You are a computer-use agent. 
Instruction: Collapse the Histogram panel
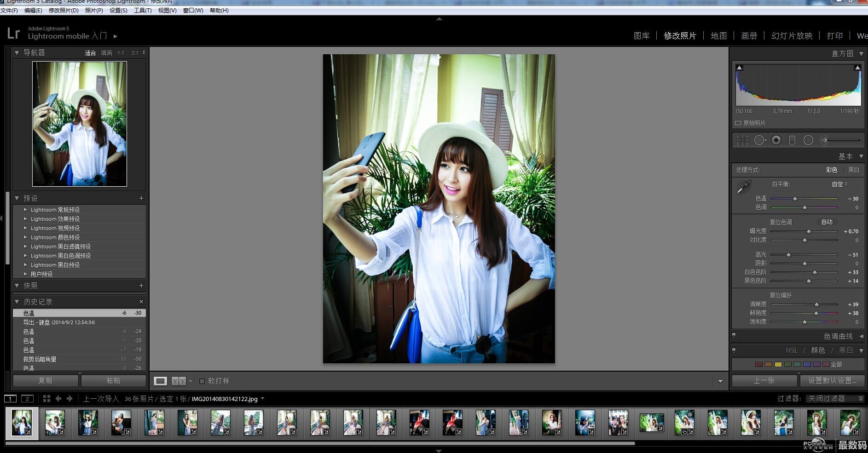861,54
